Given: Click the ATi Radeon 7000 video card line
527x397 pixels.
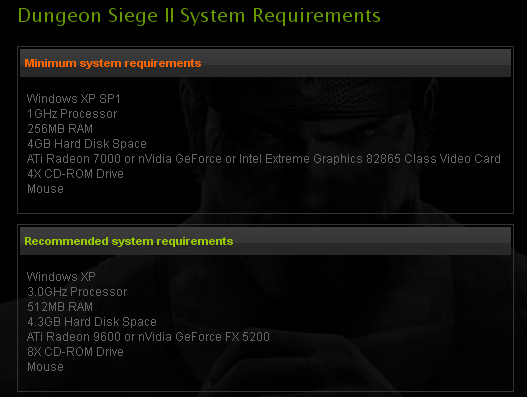Looking at the screenshot, I should tap(264, 159).
